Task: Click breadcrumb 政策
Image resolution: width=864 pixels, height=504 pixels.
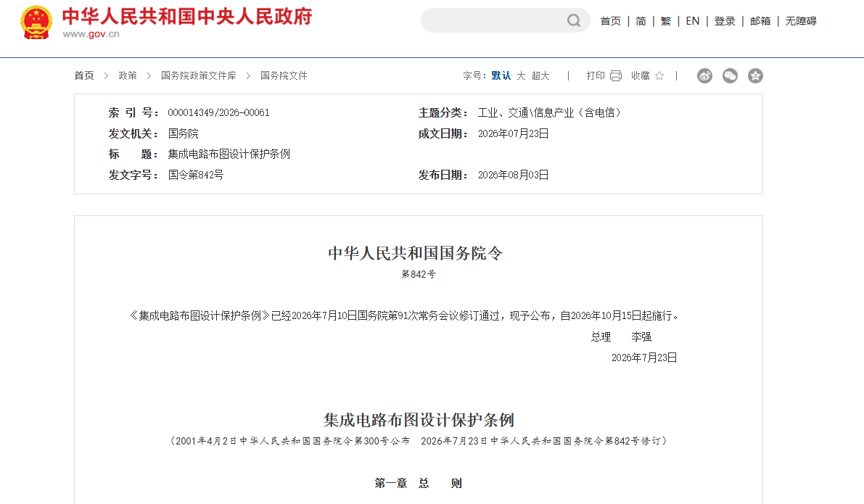Action: pos(128,75)
